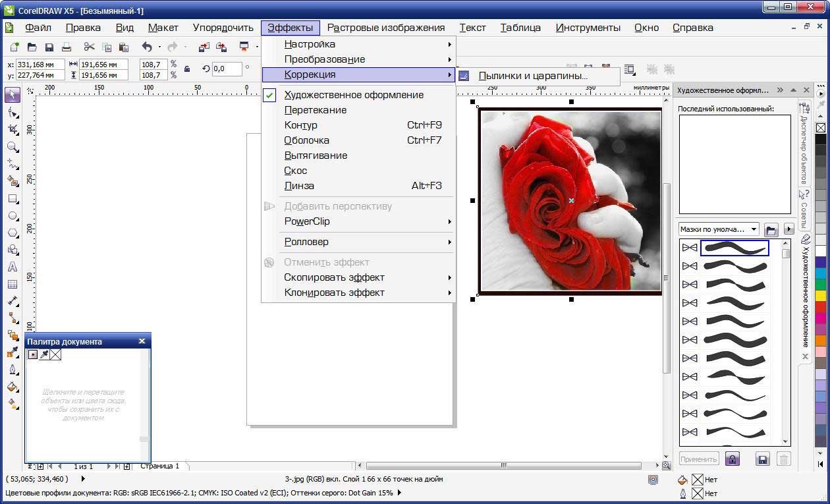This screenshot has height=504, width=830.
Task: Toggle lock icon next to Применить button
Action: tap(732, 459)
